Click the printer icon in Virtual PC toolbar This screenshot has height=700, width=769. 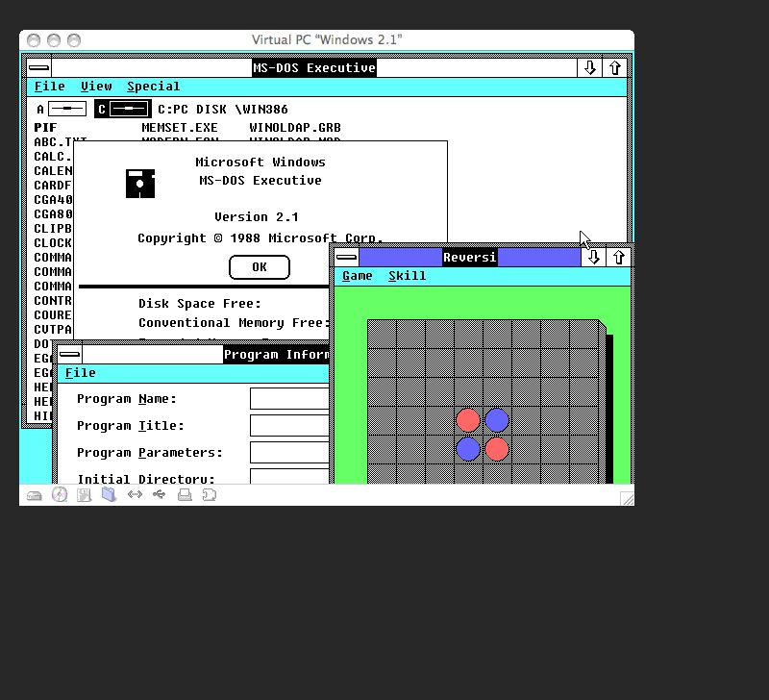point(185,495)
